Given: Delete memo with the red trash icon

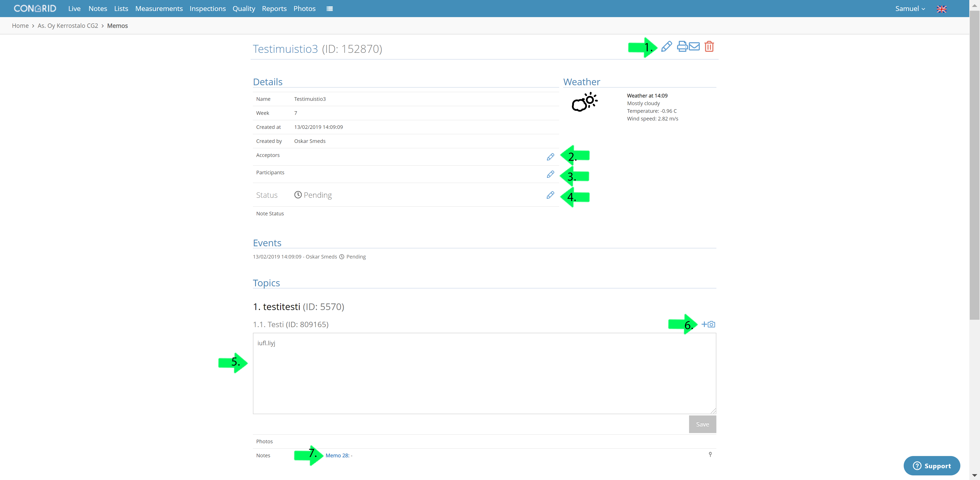Looking at the screenshot, I should click(709, 46).
